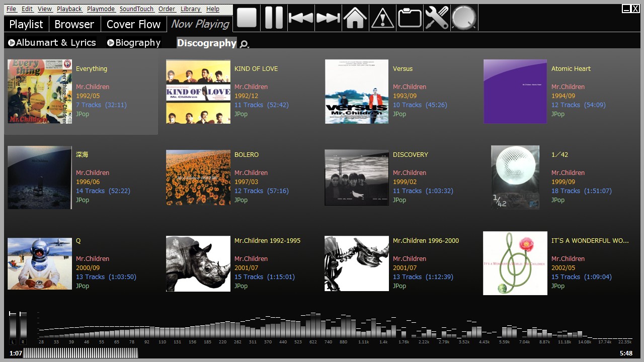Screen dimensions: 644x362
Task: Click the total time 5:48
Action: [x=626, y=353]
